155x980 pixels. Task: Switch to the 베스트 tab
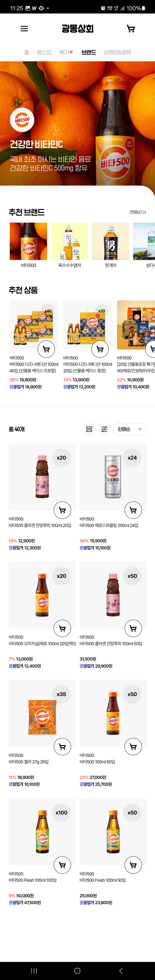[44, 52]
